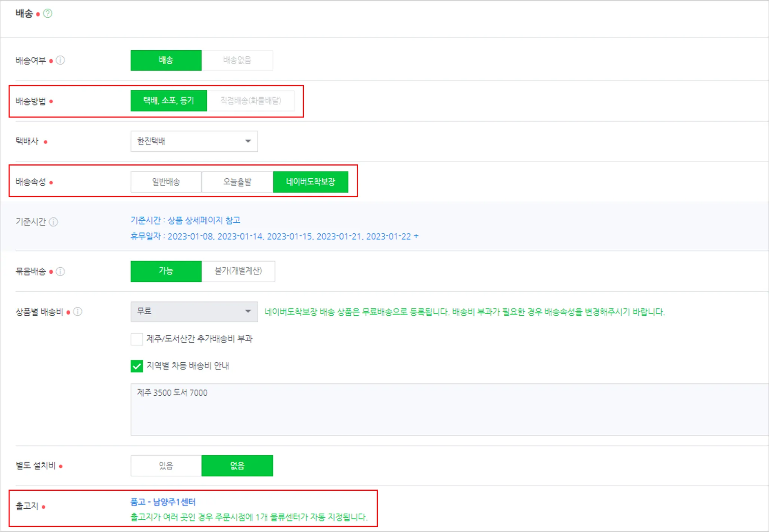Click the info icon next to 상품별 배송비
The width and height of the screenshot is (769, 532).
tap(78, 312)
